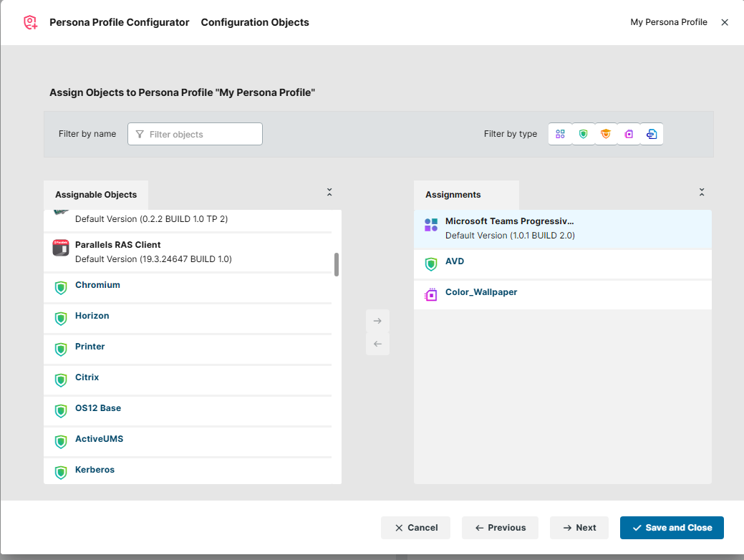Click the Parallels RAS Client icon
Image resolution: width=744 pixels, height=560 pixels.
tap(61, 248)
